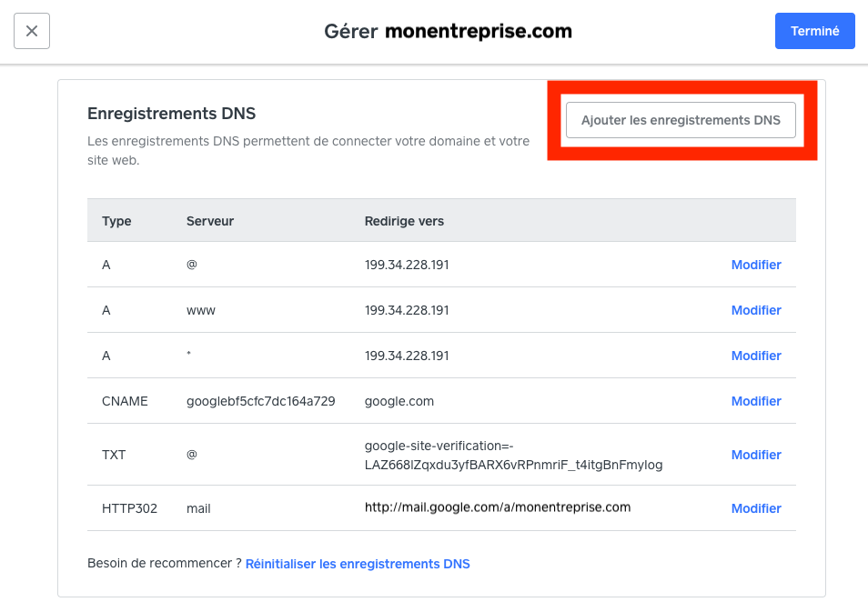Modify the TXT google-site-verification record

click(x=755, y=455)
